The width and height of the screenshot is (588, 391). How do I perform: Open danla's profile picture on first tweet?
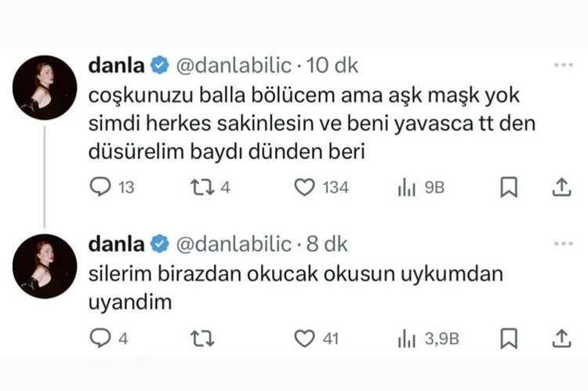[x=45, y=88]
